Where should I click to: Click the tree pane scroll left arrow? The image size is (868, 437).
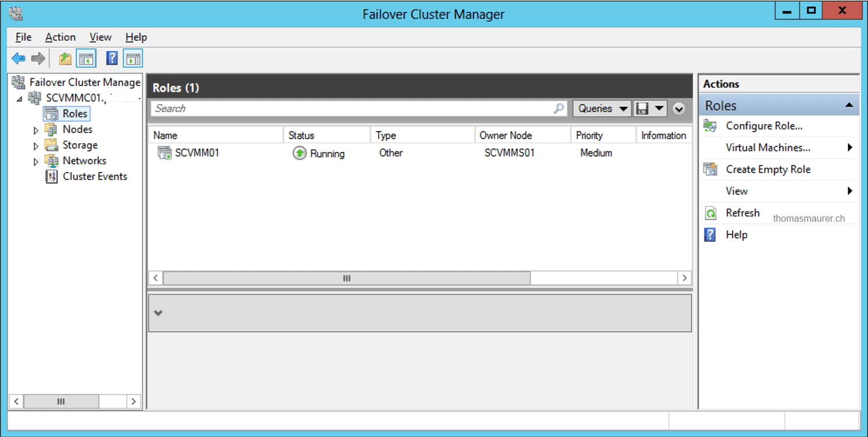coord(16,402)
